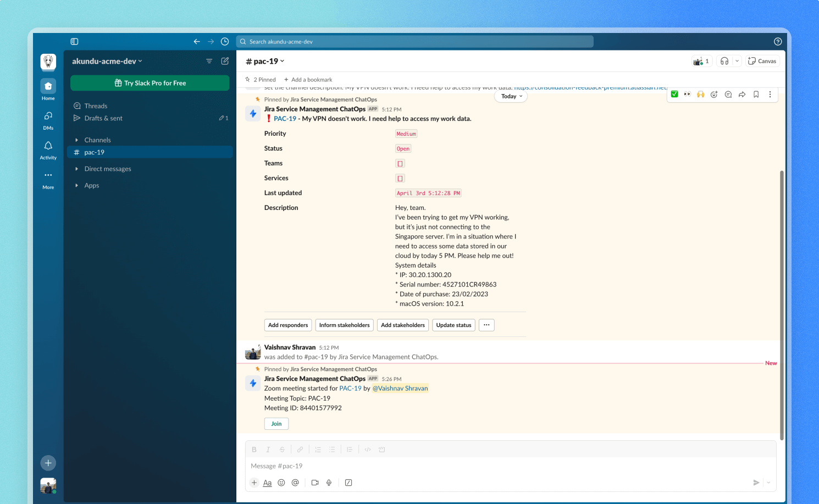React with the raised hands emoji

[701, 94]
